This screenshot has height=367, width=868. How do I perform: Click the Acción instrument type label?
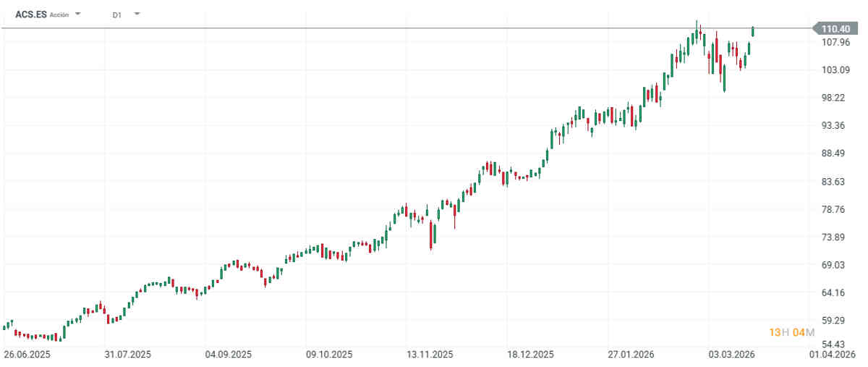click(59, 14)
